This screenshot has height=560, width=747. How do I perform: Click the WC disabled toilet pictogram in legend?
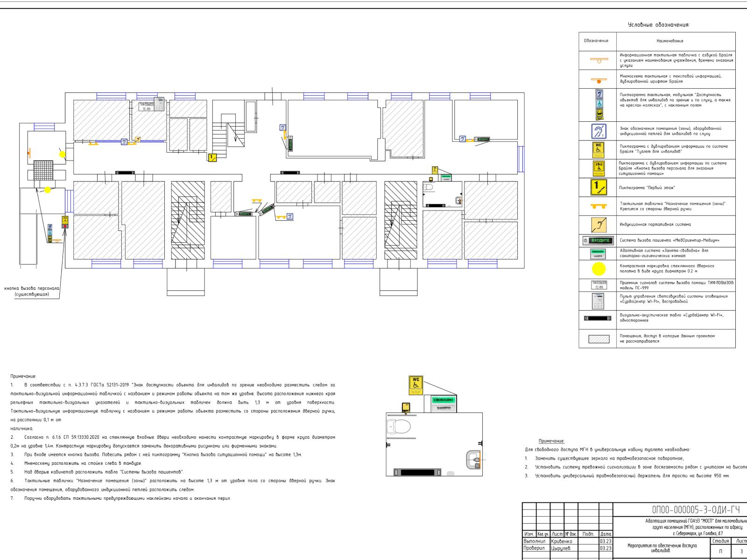[598, 149]
